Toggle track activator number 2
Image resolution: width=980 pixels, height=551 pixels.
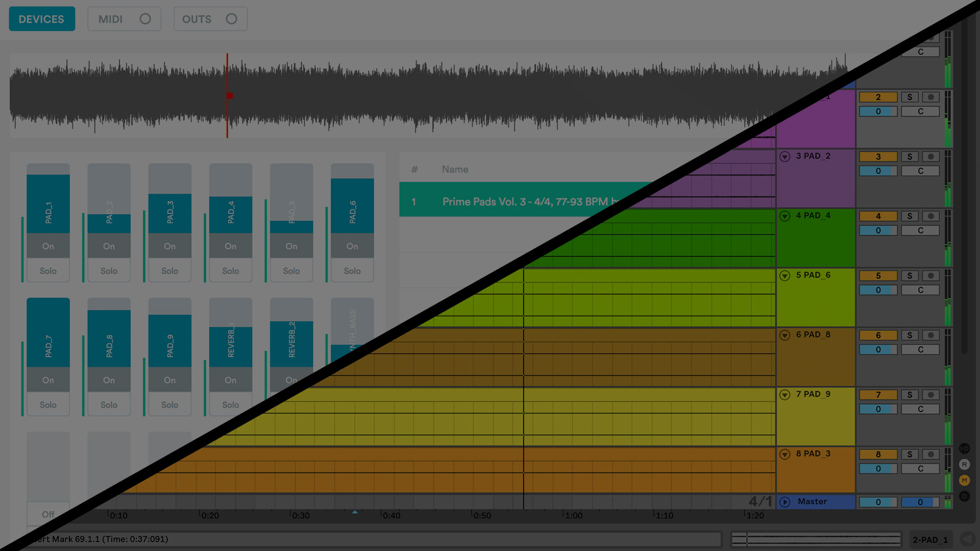[x=878, y=97]
